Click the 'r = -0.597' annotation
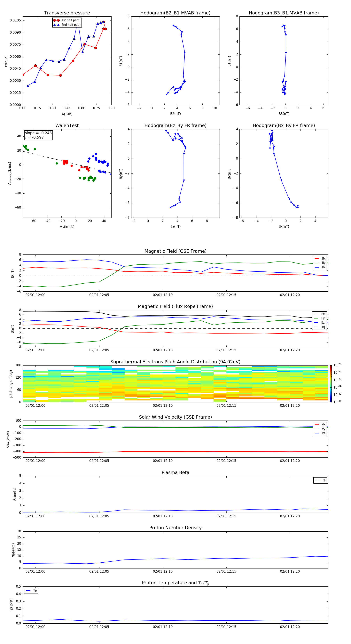The height and width of the screenshot is (644, 351). [x=35, y=137]
